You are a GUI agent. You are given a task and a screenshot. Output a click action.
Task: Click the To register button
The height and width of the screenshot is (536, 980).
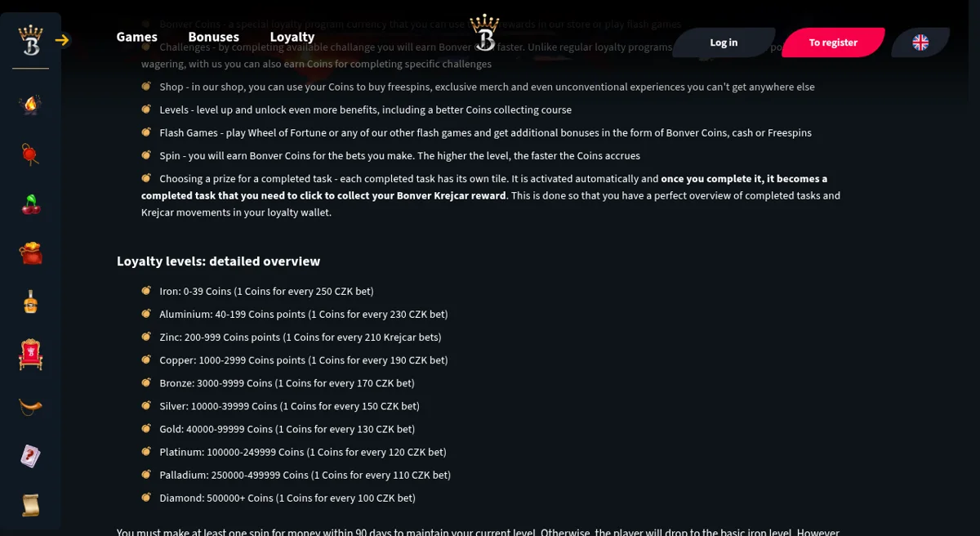[833, 42]
